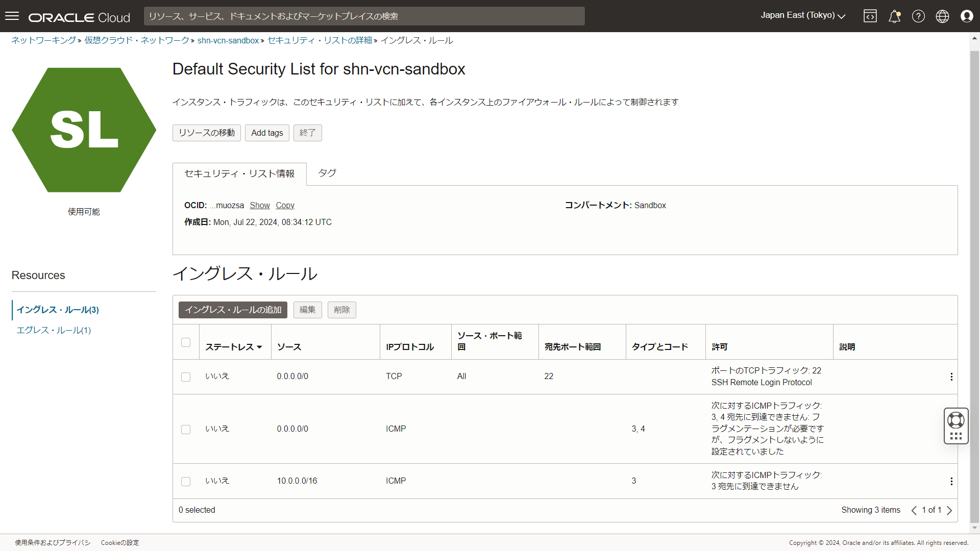Sort by the ステートレス column
Screen dimensions: 980x551
233,347
